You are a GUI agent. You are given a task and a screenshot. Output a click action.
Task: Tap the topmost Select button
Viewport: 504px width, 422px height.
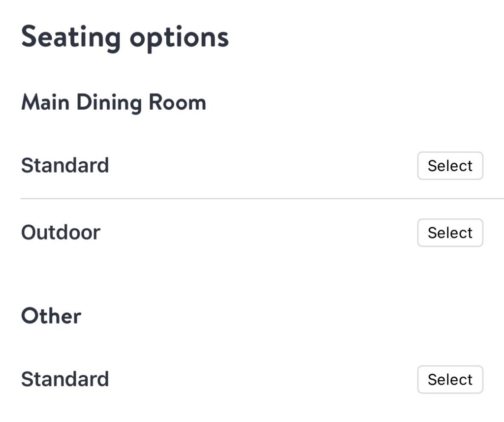tap(450, 166)
